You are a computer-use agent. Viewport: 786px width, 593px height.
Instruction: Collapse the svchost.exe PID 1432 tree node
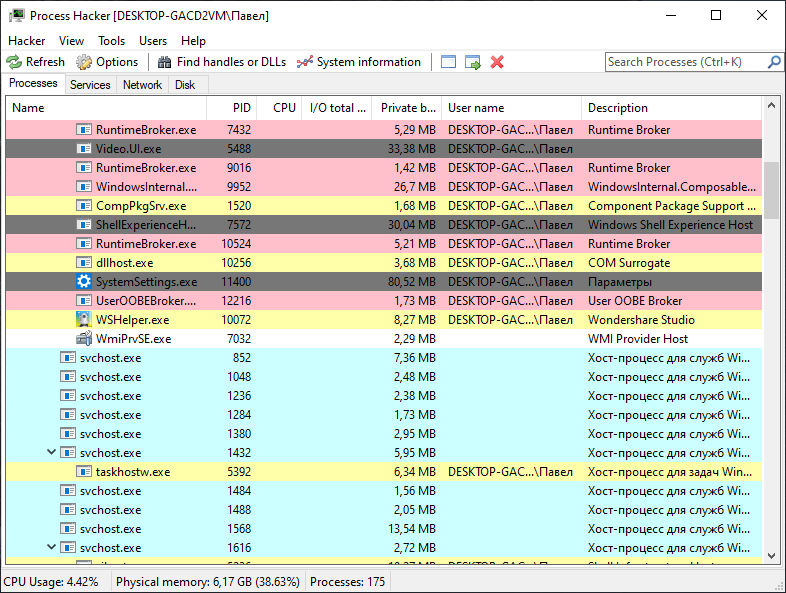51,452
